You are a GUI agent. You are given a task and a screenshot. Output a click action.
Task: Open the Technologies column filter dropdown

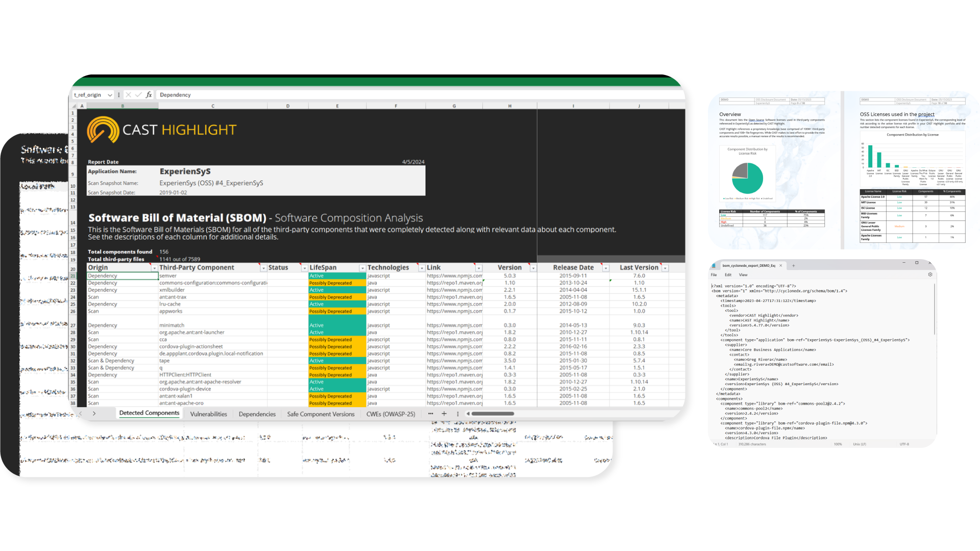point(422,268)
